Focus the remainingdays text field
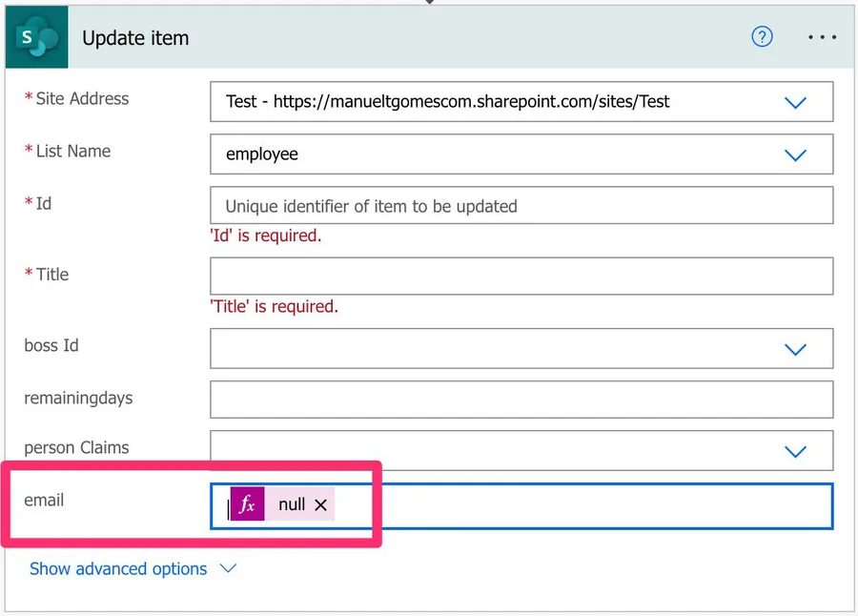This screenshot has height=616, width=858. [521, 399]
